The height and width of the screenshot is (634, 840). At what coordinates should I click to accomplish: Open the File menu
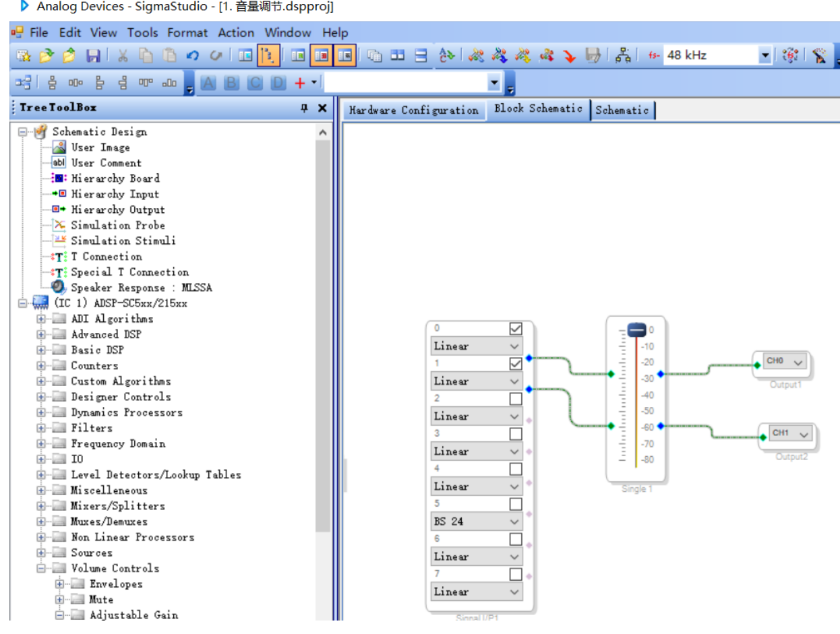coord(39,32)
